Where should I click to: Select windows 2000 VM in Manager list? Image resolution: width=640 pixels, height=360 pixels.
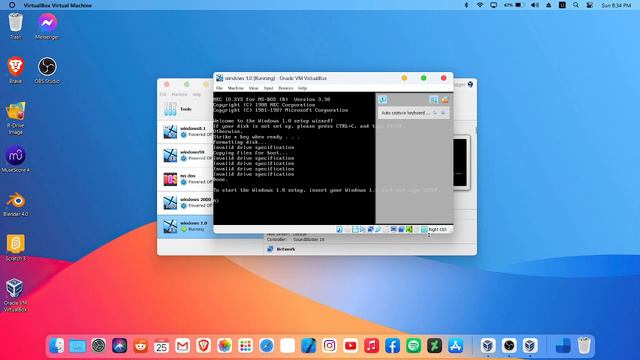[x=185, y=202]
